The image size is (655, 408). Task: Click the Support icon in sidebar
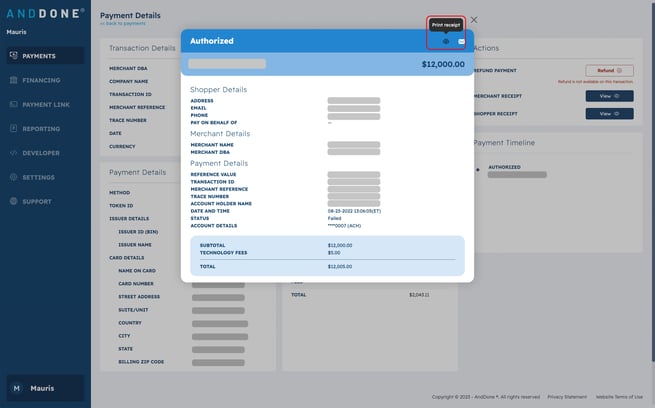coord(13,201)
